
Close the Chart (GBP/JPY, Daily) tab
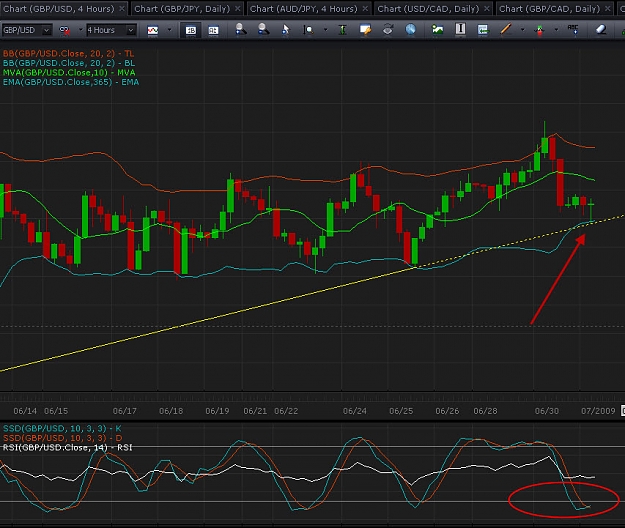click(x=238, y=8)
